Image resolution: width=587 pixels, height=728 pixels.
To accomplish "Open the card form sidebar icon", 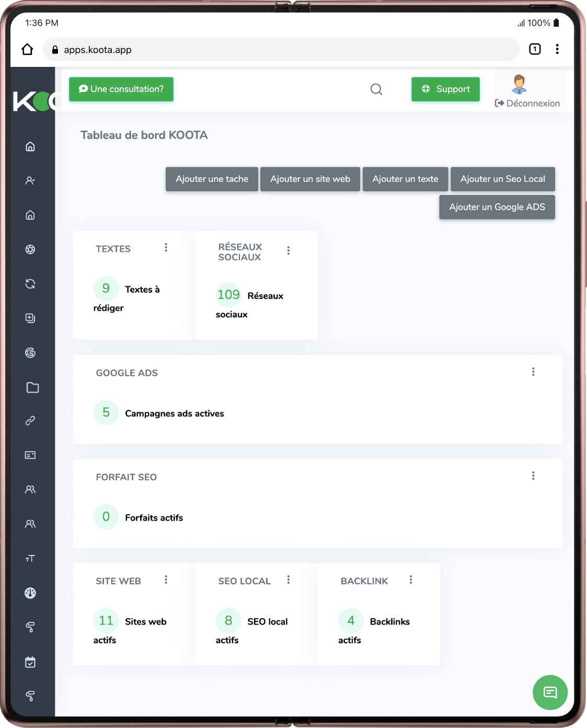I will coord(30,455).
